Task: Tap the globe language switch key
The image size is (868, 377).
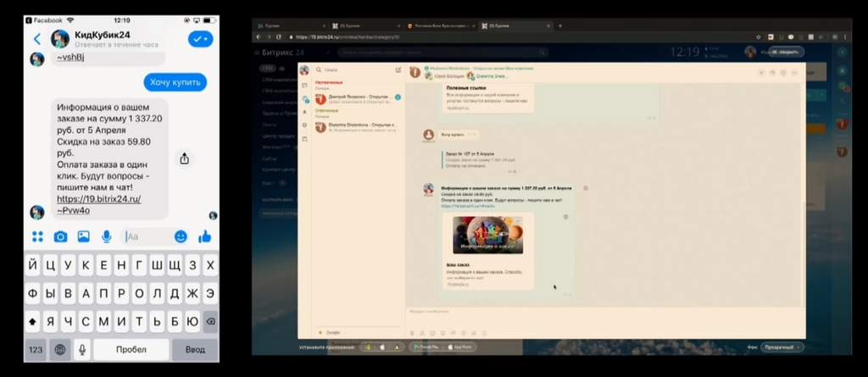Action: pos(60,350)
